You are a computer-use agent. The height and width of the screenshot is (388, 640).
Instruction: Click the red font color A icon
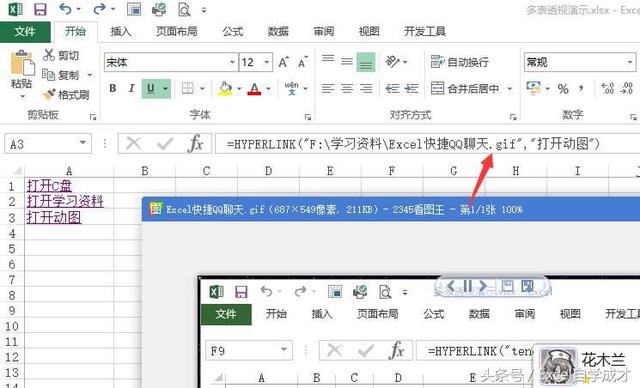[x=254, y=88]
